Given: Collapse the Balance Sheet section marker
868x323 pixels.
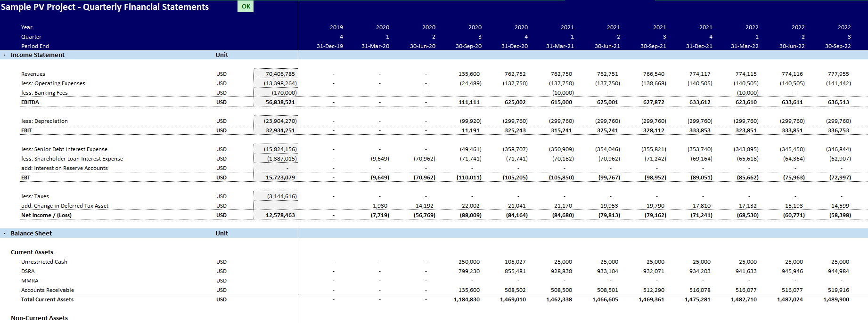Looking at the screenshot, I should click(5, 234).
